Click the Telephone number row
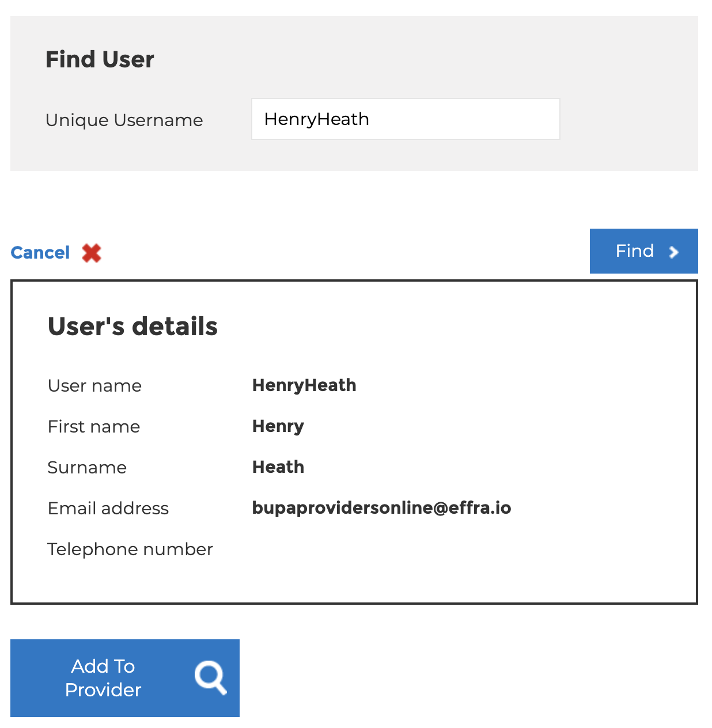Screen dimensions: 712x728 pos(130,549)
